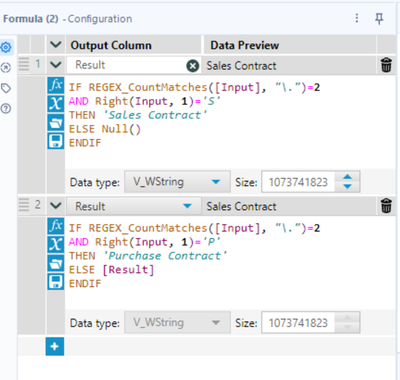The image size is (400, 380).
Task: Click ELSE Null() line in expression 1
Action: pyautogui.click(x=105, y=129)
